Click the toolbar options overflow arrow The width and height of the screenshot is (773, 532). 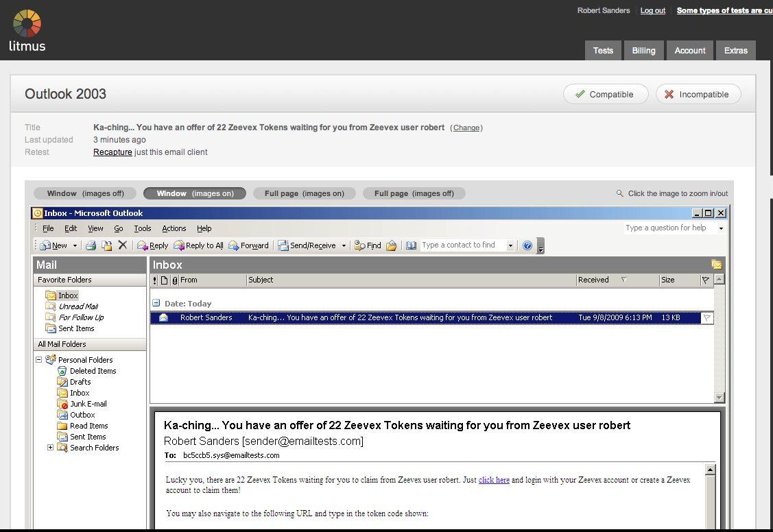(x=540, y=246)
